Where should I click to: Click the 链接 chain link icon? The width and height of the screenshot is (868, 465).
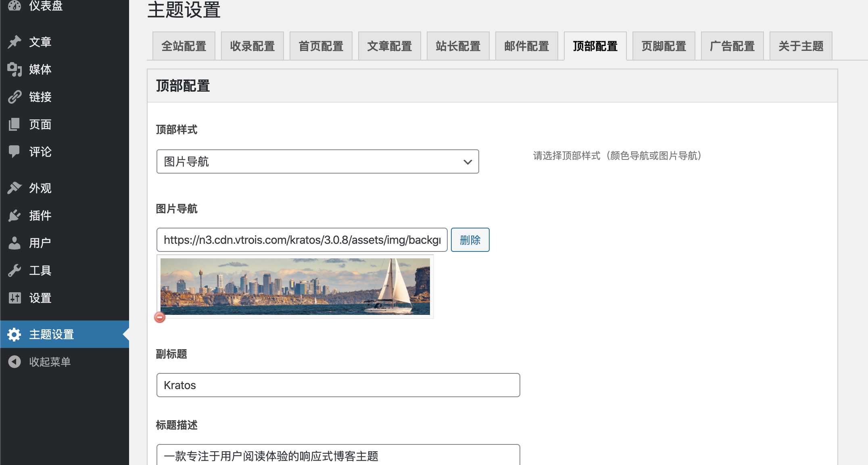click(x=15, y=96)
